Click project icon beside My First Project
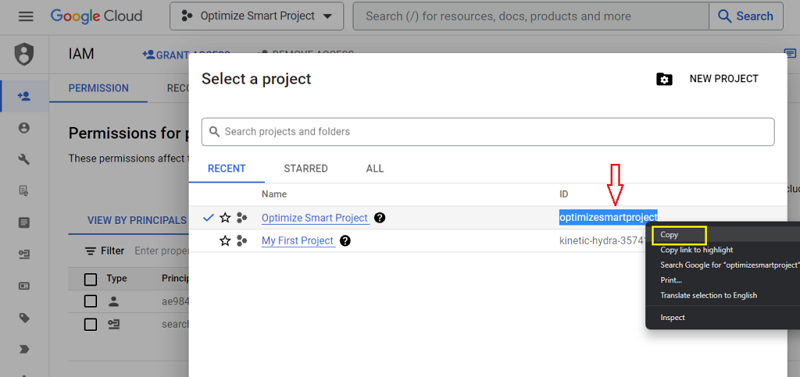The image size is (800, 377). coord(242,241)
